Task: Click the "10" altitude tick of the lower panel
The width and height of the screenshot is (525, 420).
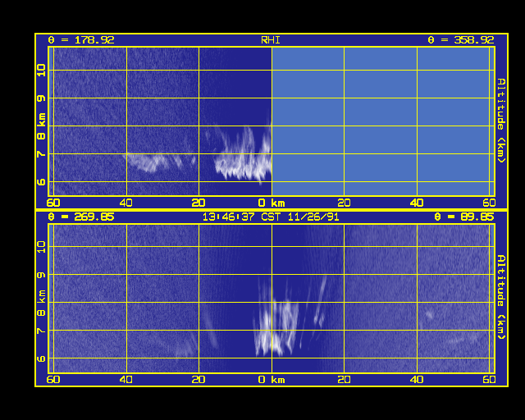Action: coord(41,247)
